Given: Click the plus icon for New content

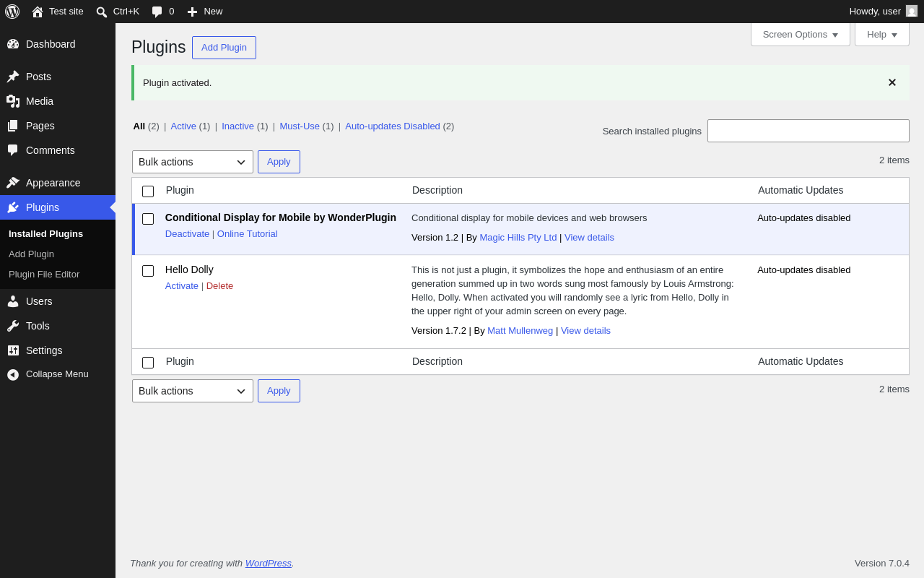Looking at the screenshot, I should (192, 12).
